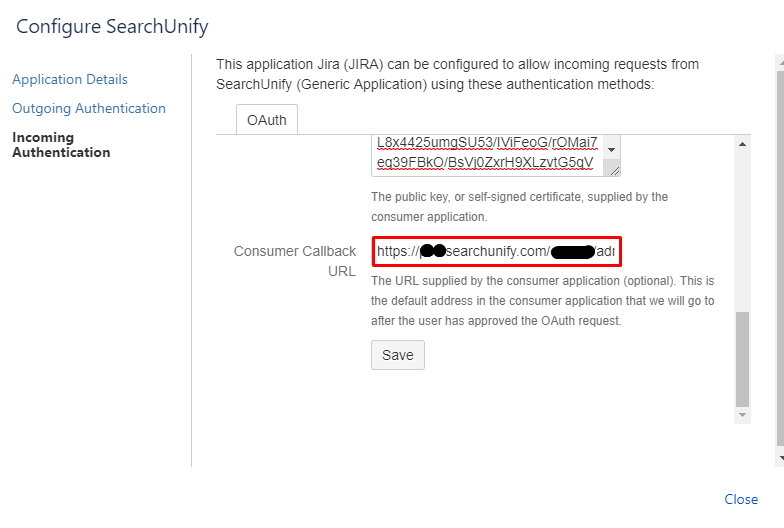Click the Consumer Callback URL label
The height and width of the screenshot is (528, 784).
coord(295,261)
